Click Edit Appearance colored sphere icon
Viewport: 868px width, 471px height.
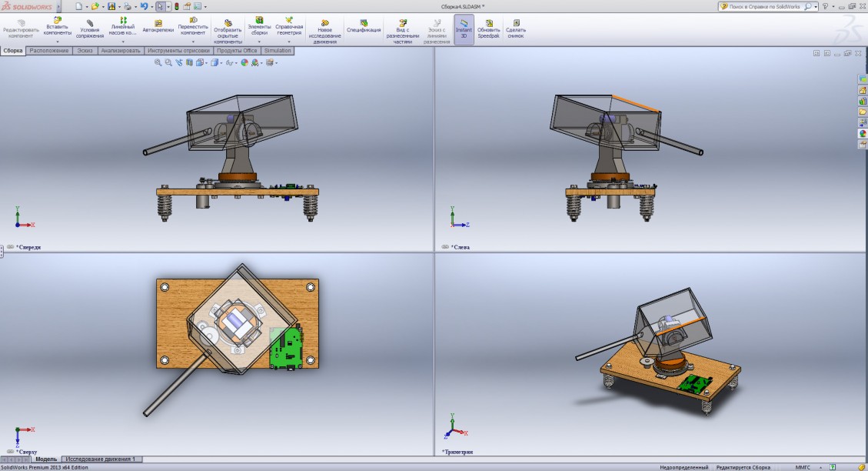[244, 62]
